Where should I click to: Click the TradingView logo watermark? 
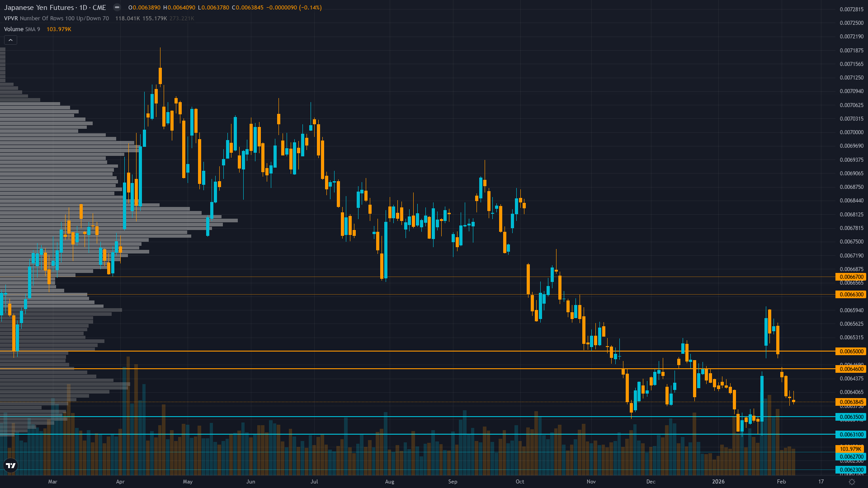10,465
